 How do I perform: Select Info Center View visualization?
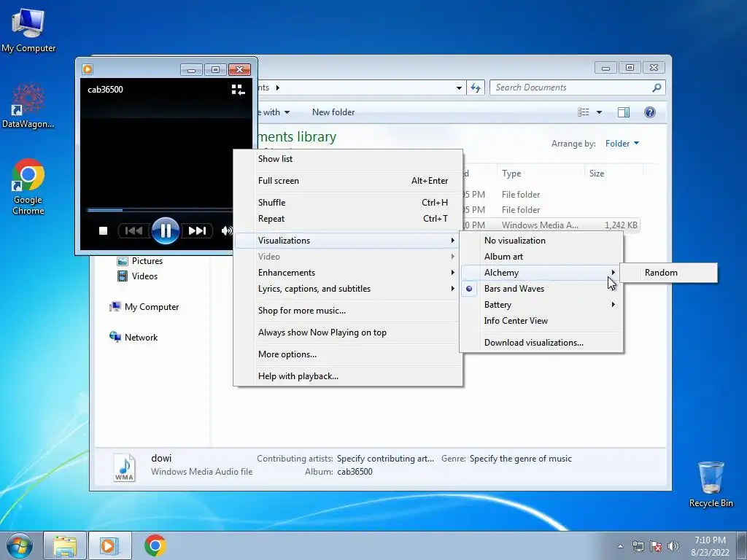pos(542,321)
